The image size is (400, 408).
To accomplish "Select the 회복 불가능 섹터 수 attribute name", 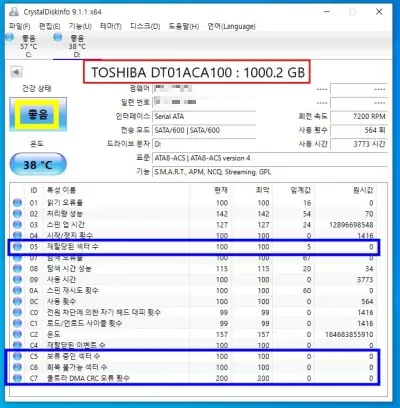I will (x=77, y=367).
